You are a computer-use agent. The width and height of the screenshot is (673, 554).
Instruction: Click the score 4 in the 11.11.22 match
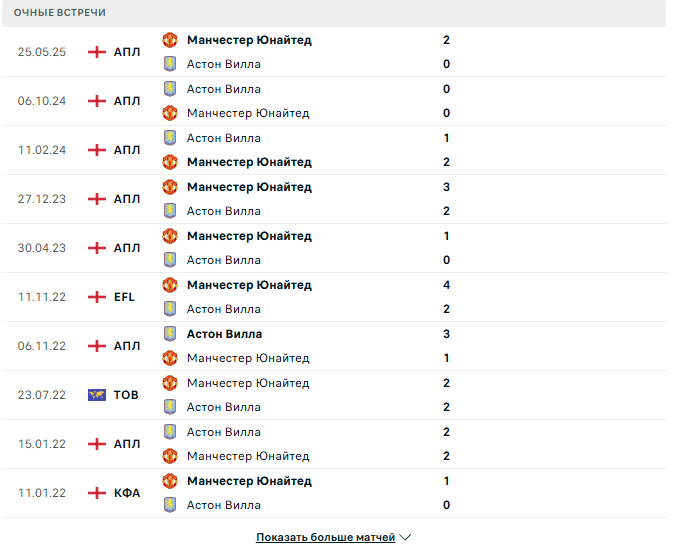point(446,285)
